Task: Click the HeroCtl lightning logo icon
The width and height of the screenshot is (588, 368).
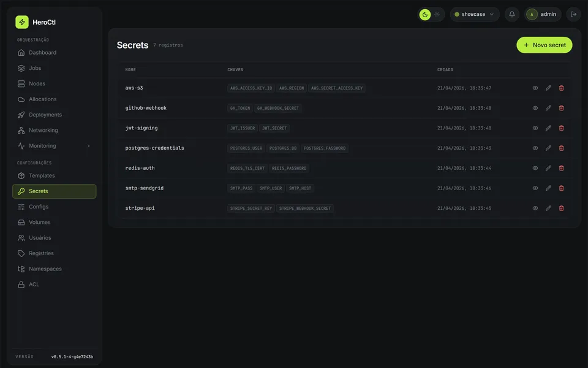Action: (x=22, y=22)
